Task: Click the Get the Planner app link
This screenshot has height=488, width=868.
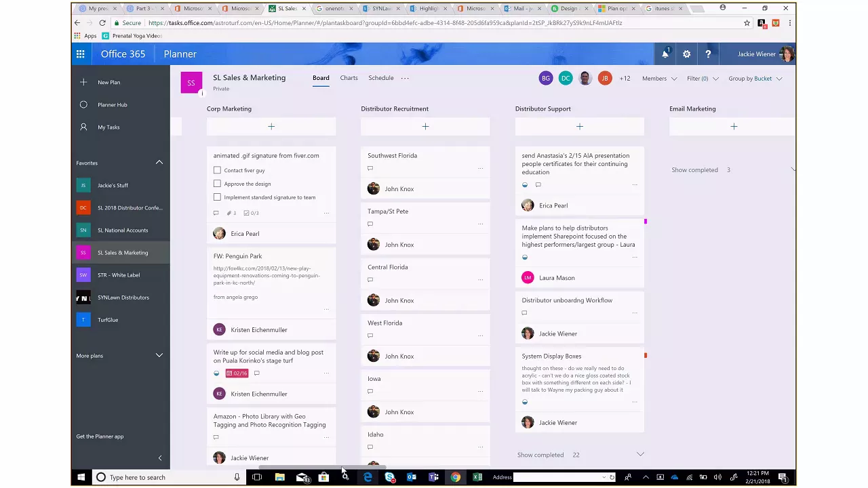Action: (x=100, y=436)
